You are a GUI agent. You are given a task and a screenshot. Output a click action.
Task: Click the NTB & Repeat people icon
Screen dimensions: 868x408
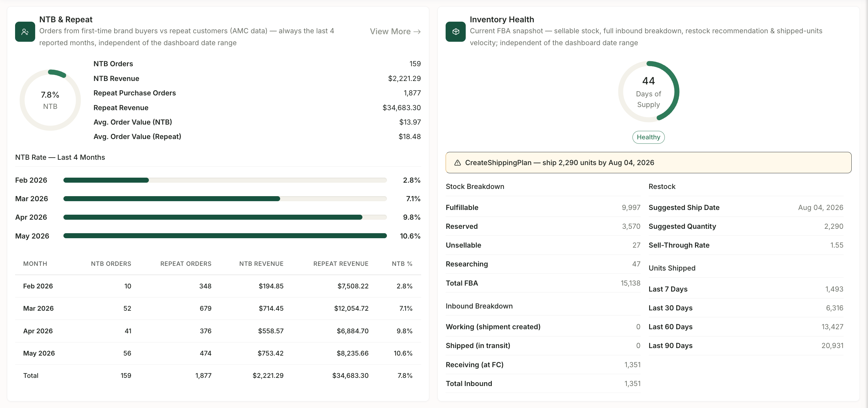[25, 32]
